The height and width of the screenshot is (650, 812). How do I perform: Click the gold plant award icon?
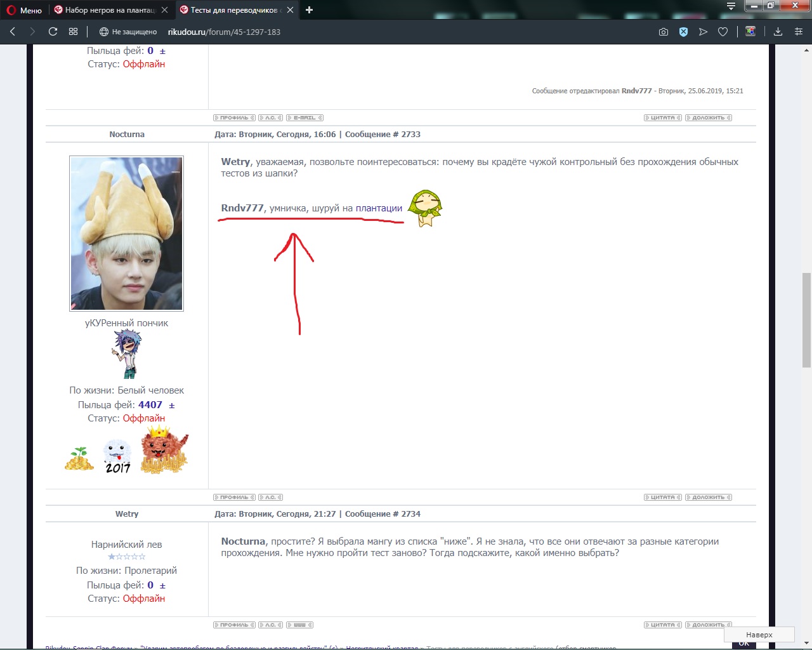pyautogui.click(x=79, y=458)
